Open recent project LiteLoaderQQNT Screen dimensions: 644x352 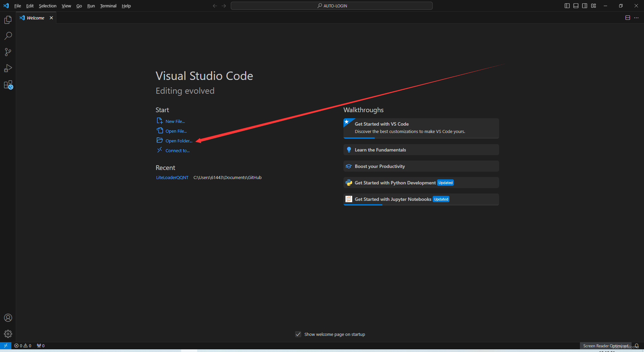(x=172, y=178)
